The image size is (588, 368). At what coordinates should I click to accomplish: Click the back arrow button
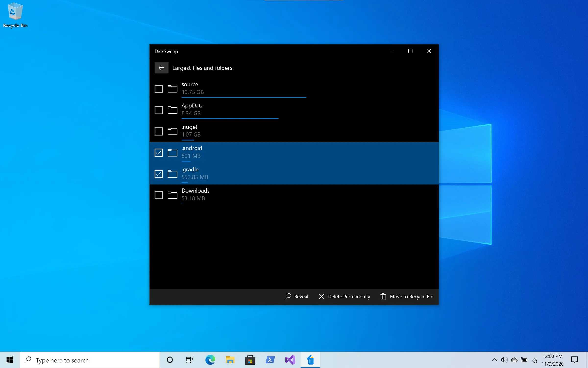161,68
